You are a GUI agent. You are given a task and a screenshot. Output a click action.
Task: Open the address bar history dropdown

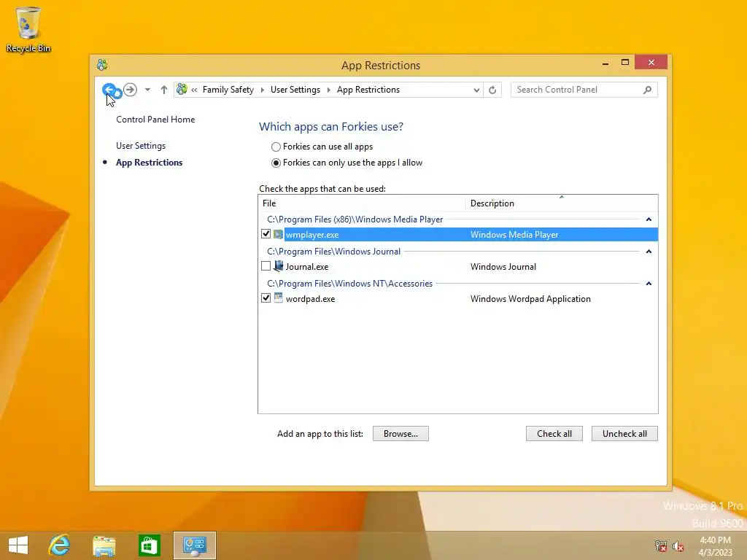476,90
